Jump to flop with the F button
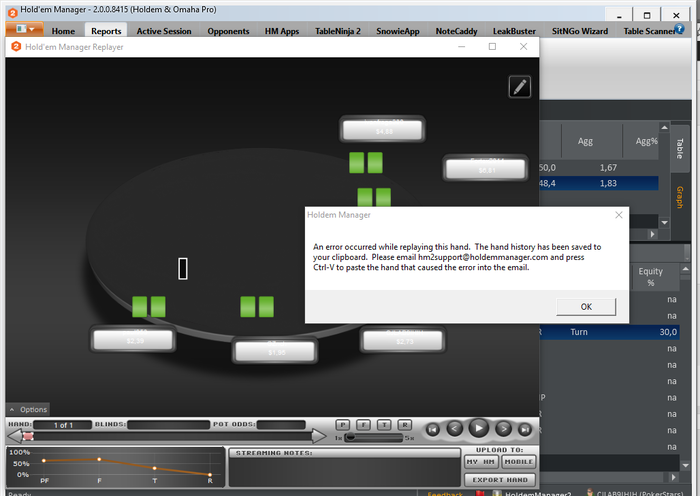Viewport: 700px width, 496px height. click(x=363, y=425)
